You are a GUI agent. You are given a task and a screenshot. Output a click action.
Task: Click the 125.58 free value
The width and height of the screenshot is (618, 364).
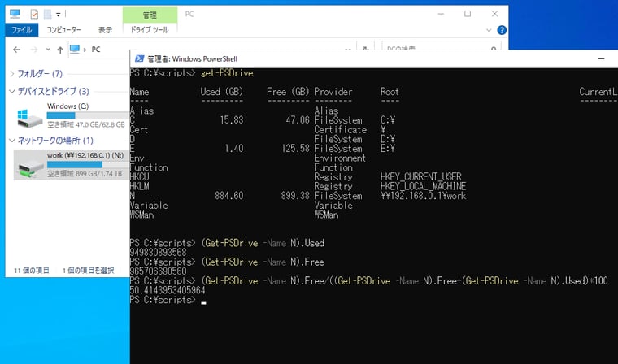click(295, 149)
